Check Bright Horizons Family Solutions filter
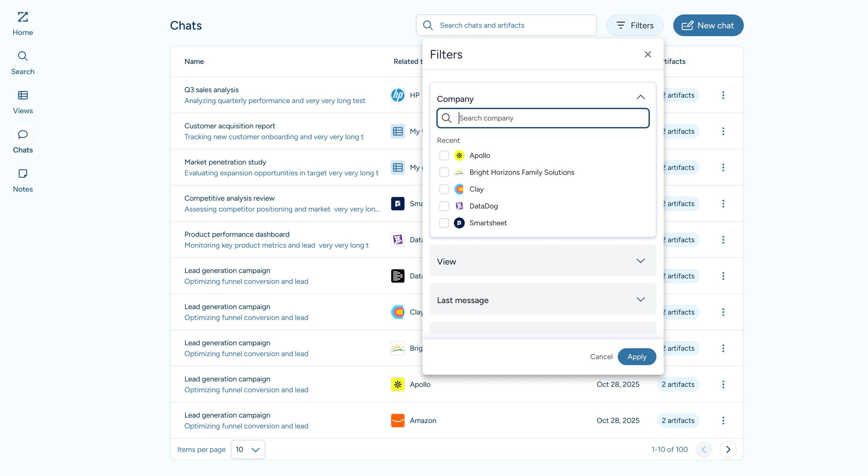 (x=444, y=172)
